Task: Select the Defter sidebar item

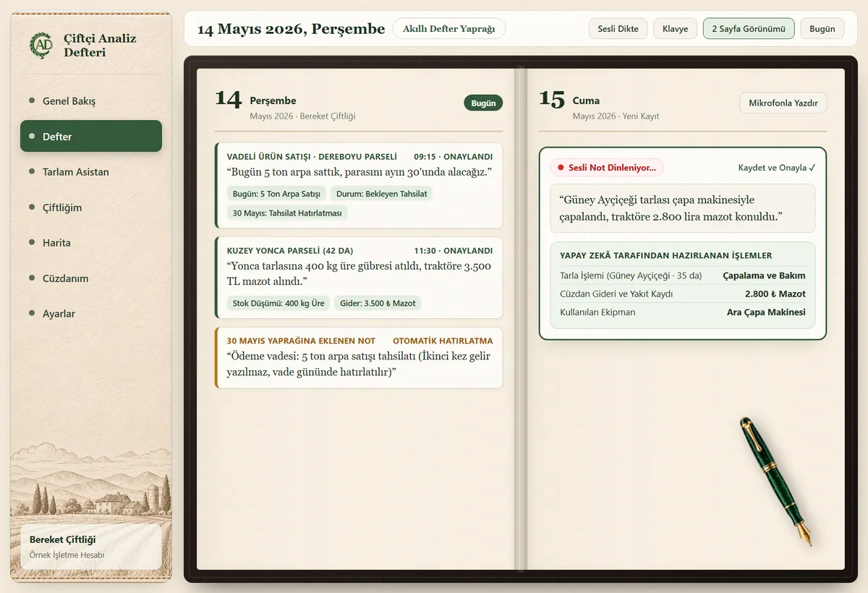Action: tap(91, 137)
